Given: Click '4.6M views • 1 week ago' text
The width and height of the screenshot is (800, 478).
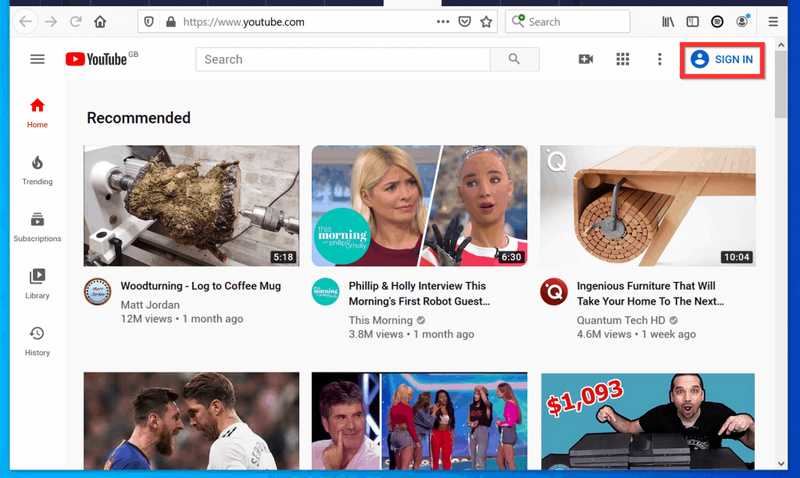Looking at the screenshot, I should tap(636, 334).
